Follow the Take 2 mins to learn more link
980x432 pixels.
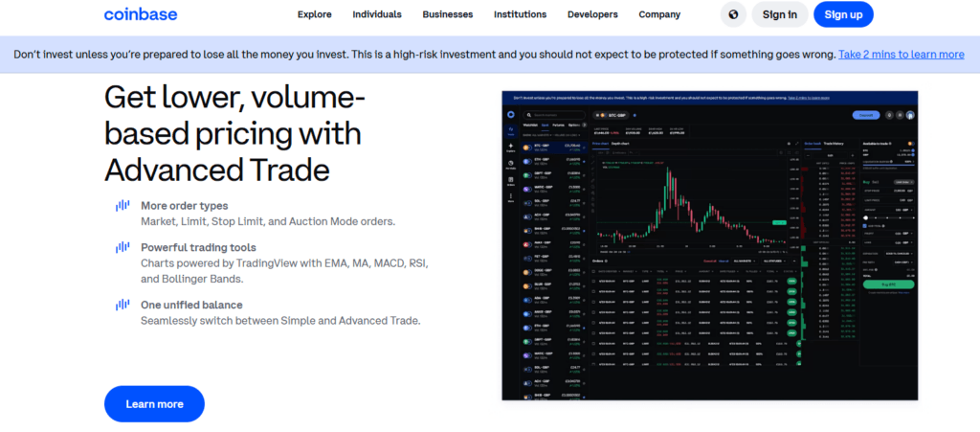click(902, 55)
